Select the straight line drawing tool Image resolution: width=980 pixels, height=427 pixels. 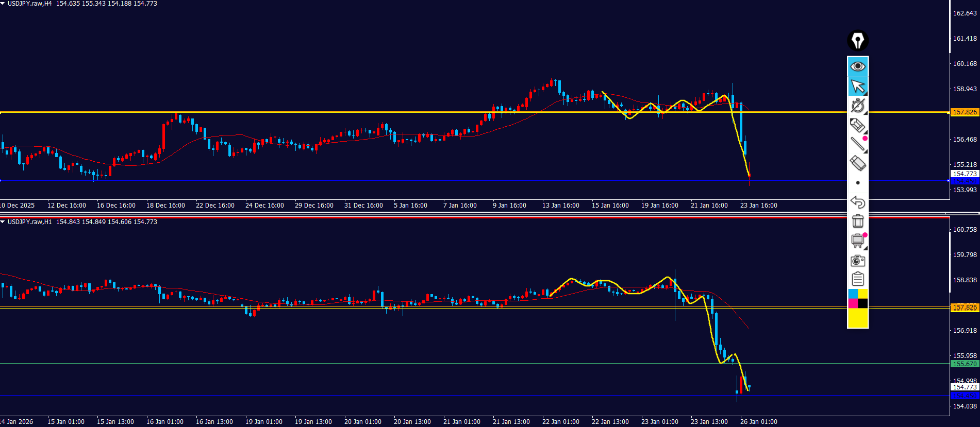click(858, 144)
